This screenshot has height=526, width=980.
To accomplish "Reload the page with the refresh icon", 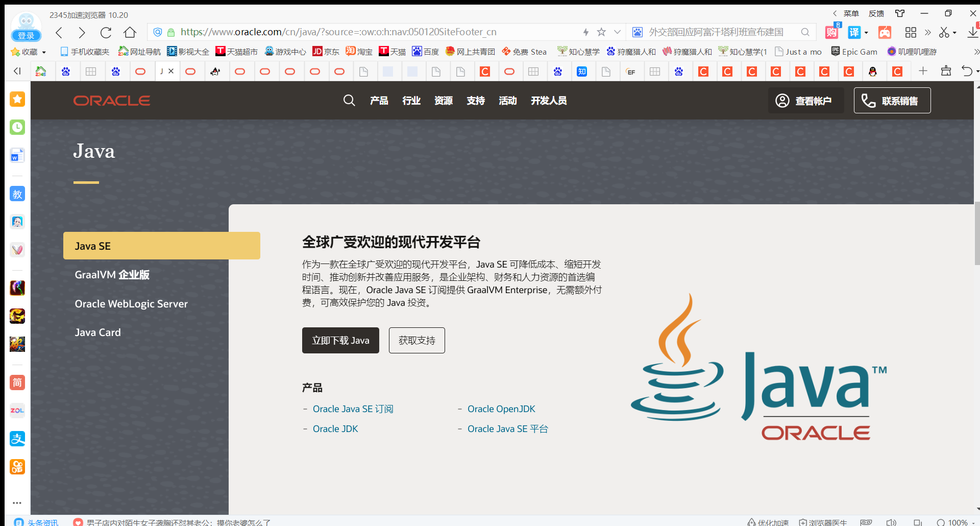I will coord(106,33).
